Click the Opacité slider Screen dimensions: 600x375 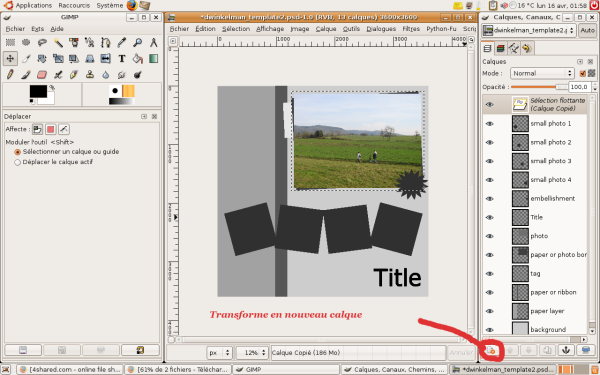[540, 87]
